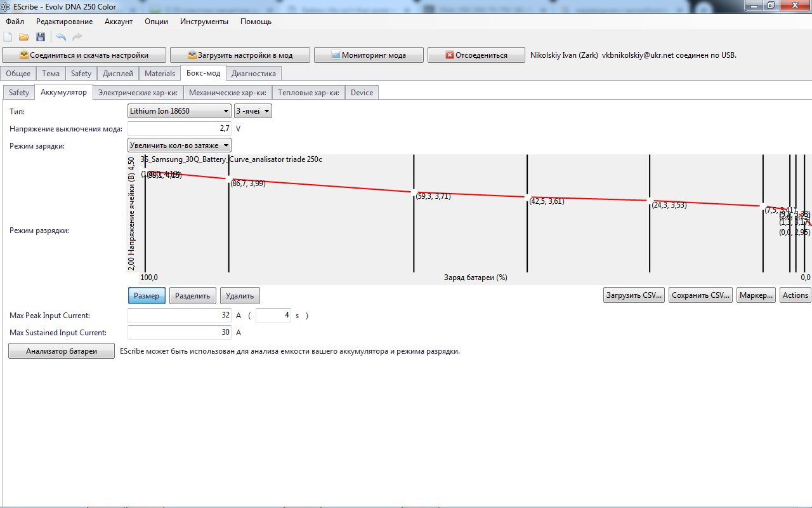Open Мониторинг мода
Viewport: 812px width, 508px height.
(x=369, y=55)
